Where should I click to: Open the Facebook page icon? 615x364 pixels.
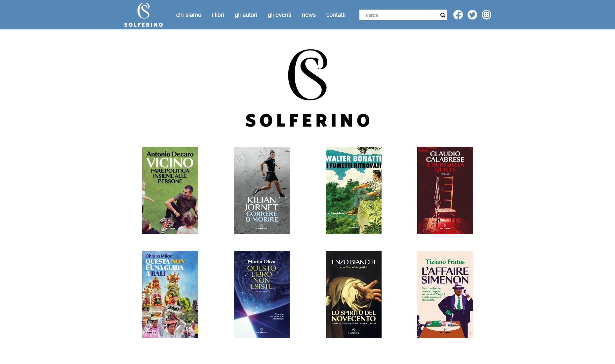(458, 15)
